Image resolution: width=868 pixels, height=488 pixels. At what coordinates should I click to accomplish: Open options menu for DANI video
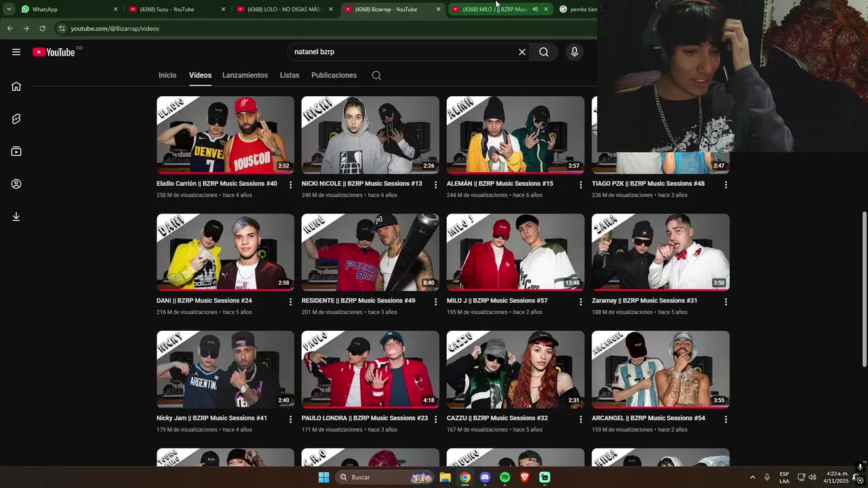[x=290, y=302]
